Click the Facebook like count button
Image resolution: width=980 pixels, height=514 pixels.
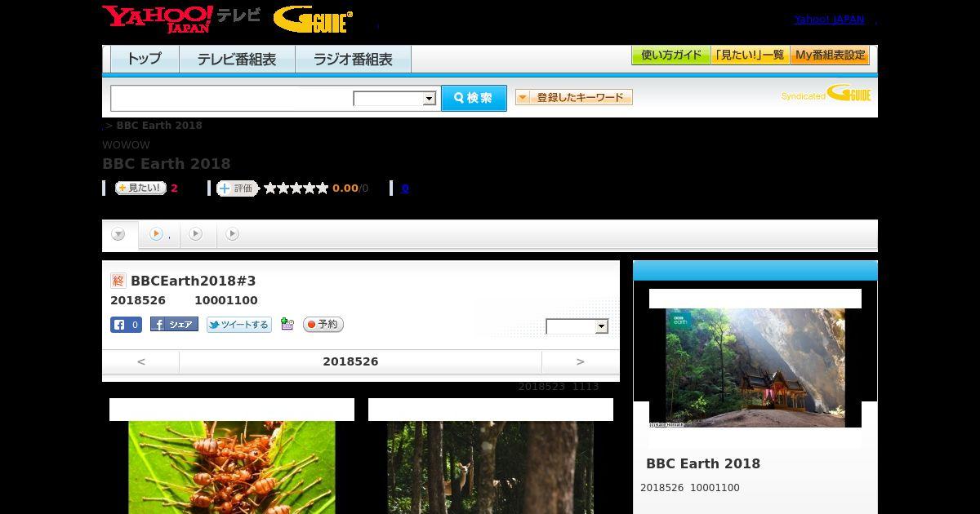point(127,325)
